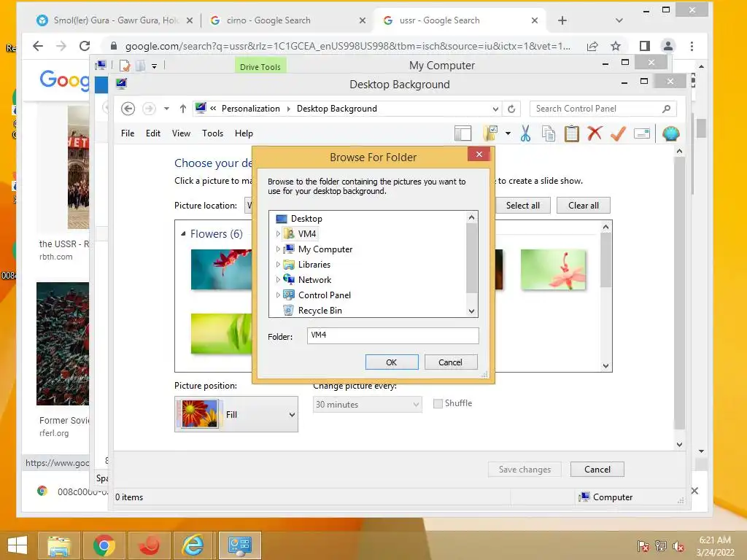Expand the VM4 folder node
The height and width of the screenshot is (560, 747).
point(278,234)
